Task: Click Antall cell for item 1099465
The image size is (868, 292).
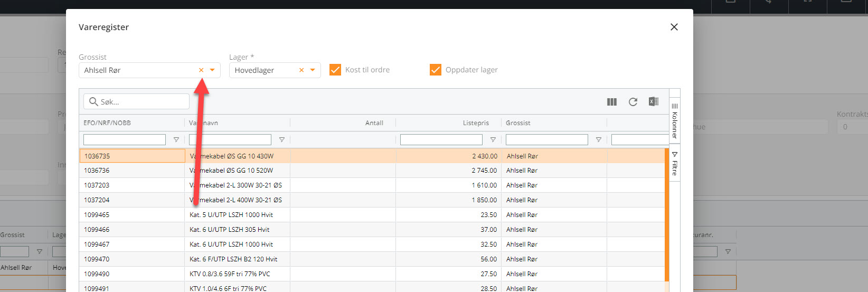Action: pyautogui.click(x=343, y=215)
